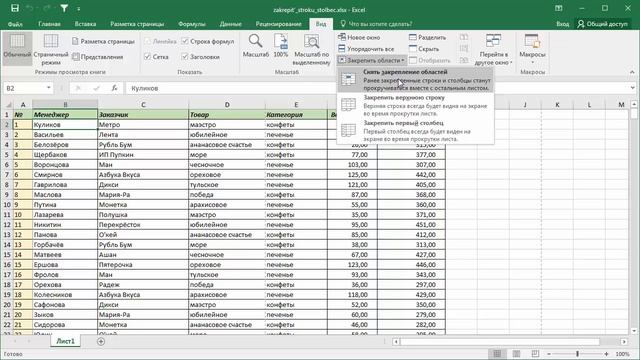This screenshot has height=360, width=640.
Task: Choose Закрепить верхнюю строку
Action: tap(416, 105)
